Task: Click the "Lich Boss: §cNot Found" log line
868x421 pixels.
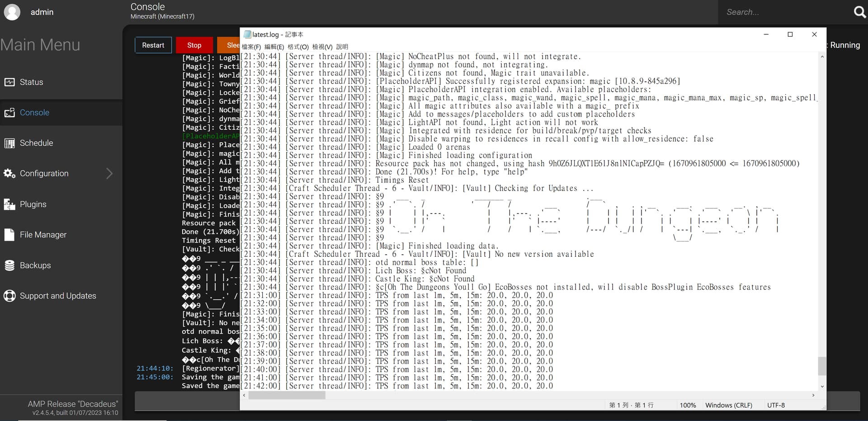Action: [x=354, y=270]
